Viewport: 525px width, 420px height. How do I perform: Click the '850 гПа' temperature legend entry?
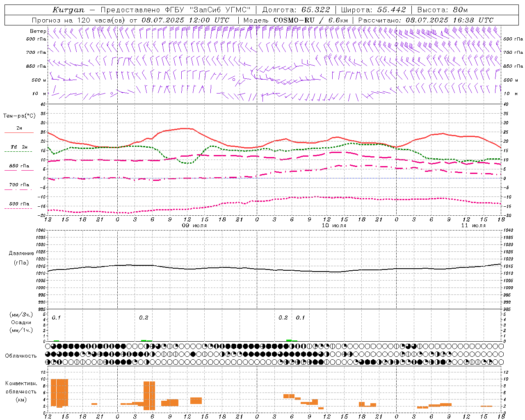(x=19, y=166)
